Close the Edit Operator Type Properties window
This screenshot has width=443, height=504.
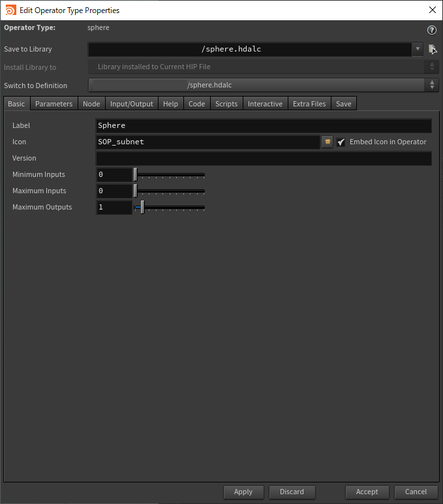click(433, 10)
